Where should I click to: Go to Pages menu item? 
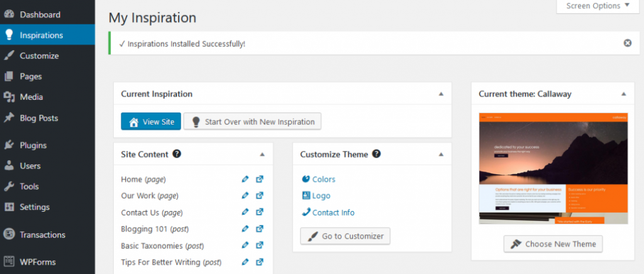tap(47, 76)
